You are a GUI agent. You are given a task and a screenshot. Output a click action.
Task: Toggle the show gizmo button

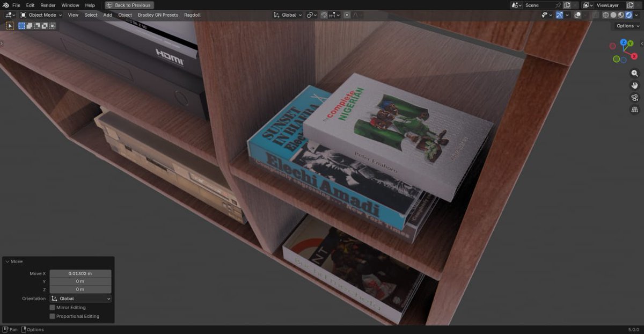click(x=559, y=15)
